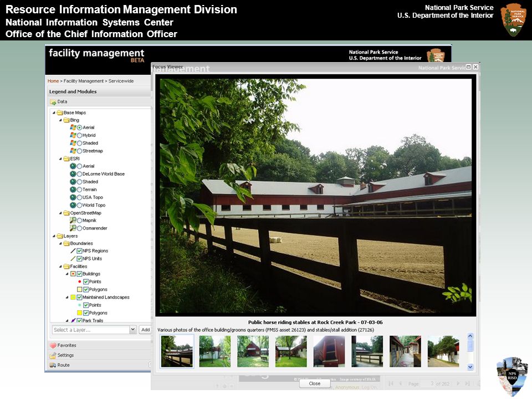Choose the Bing Shaded base map

coord(79,143)
